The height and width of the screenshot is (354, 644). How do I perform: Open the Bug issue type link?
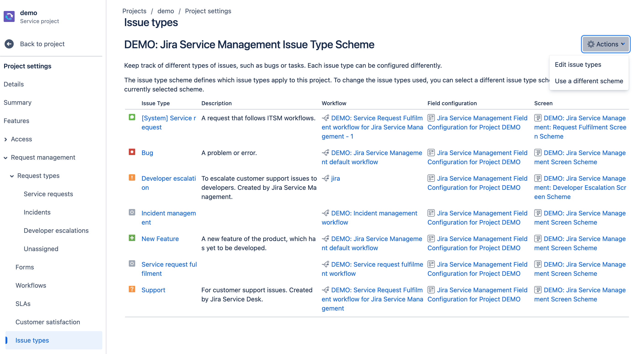(x=147, y=153)
